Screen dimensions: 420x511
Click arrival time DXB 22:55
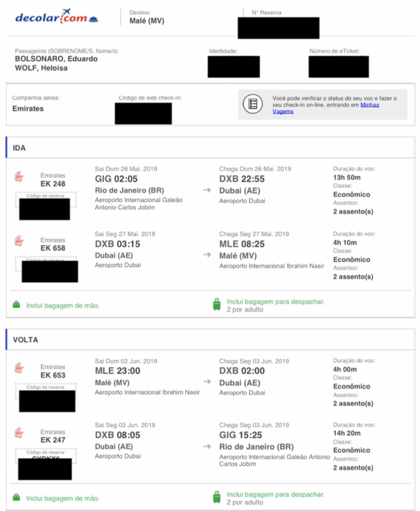pos(242,179)
